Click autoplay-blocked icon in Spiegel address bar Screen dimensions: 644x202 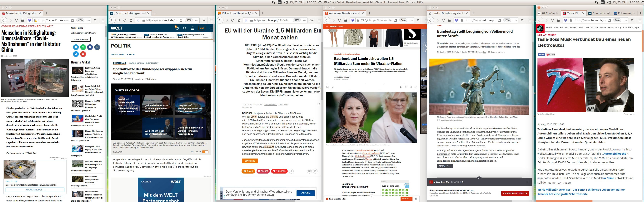(x=366, y=20)
